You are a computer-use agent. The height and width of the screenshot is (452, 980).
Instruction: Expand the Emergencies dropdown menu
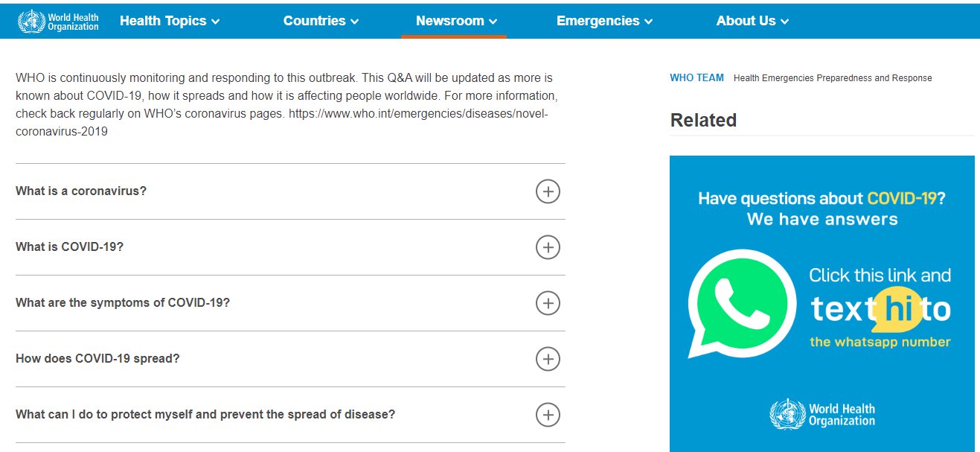[x=604, y=21]
